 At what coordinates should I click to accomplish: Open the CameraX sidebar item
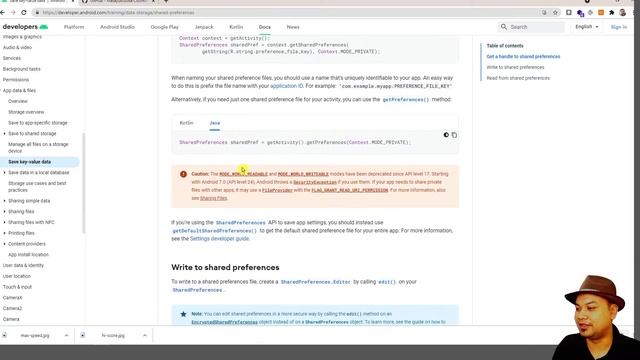[x=13, y=298]
